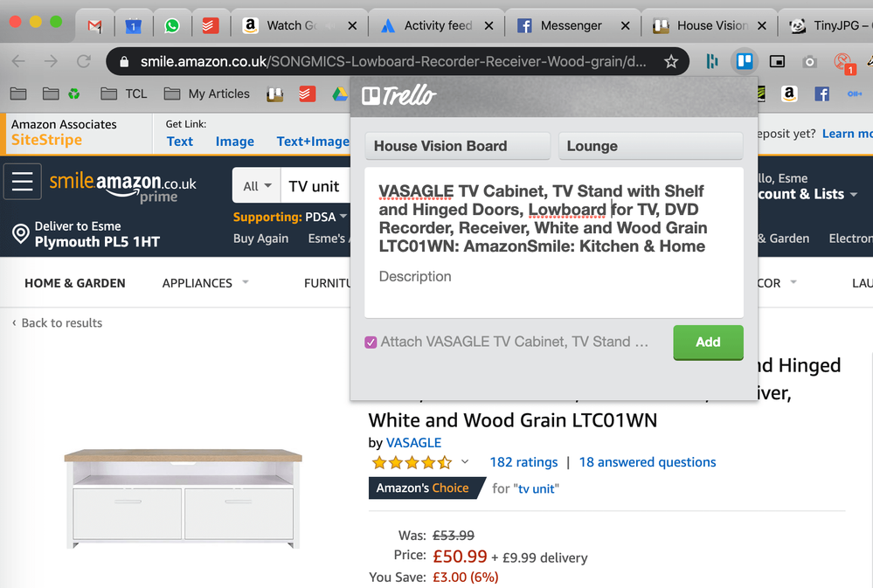
Task: Open the My Articles bookmarks folder
Action: pyautogui.click(x=206, y=93)
